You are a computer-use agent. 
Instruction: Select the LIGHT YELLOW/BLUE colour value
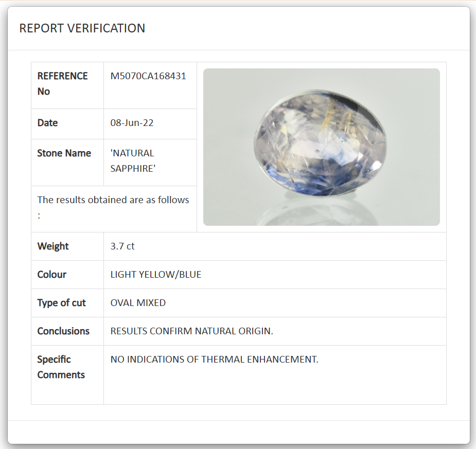click(155, 274)
